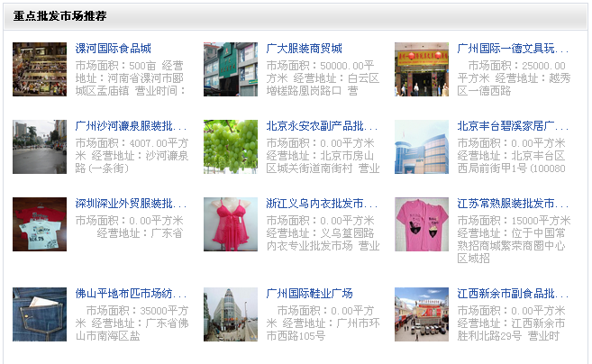Open the 漯河国际食品城 market link
Screen dimensions: 592x364
tap(113, 49)
